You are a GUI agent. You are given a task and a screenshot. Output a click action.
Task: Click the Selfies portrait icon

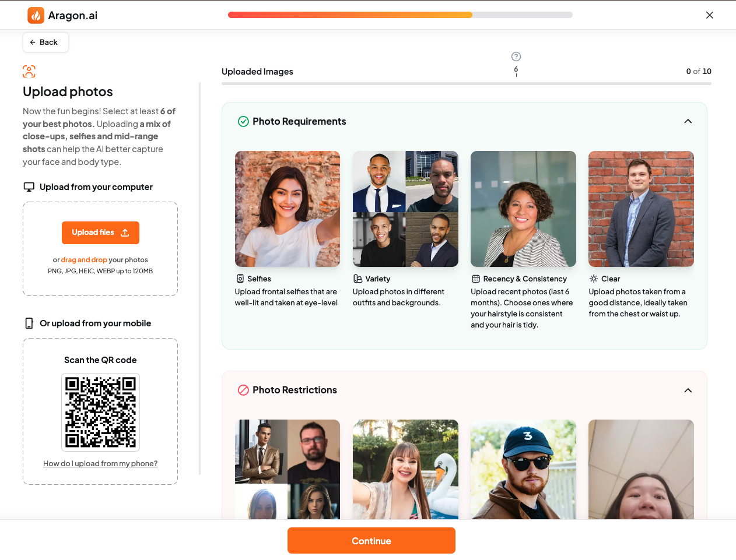pyautogui.click(x=240, y=279)
